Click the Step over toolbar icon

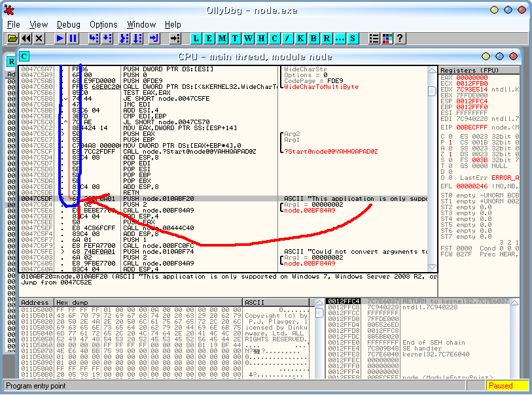pos(107,39)
